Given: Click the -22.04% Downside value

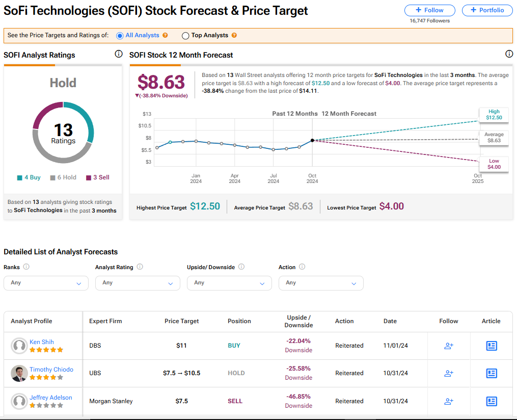Looking at the screenshot, I should (298, 346).
